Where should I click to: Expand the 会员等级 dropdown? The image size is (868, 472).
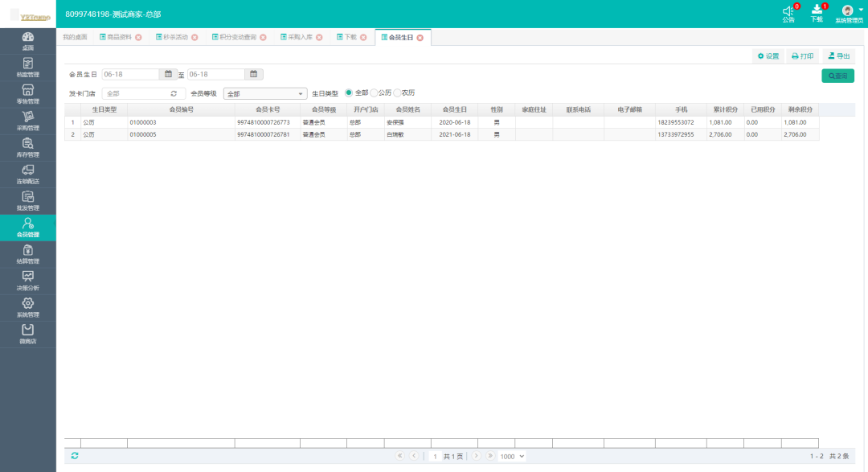coord(264,93)
